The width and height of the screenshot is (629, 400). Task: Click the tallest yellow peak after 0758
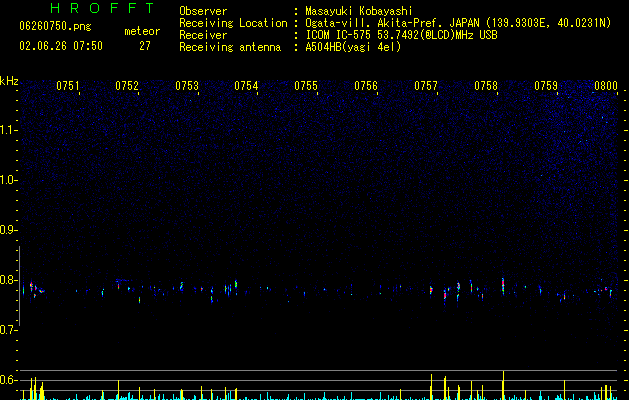click(x=503, y=385)
